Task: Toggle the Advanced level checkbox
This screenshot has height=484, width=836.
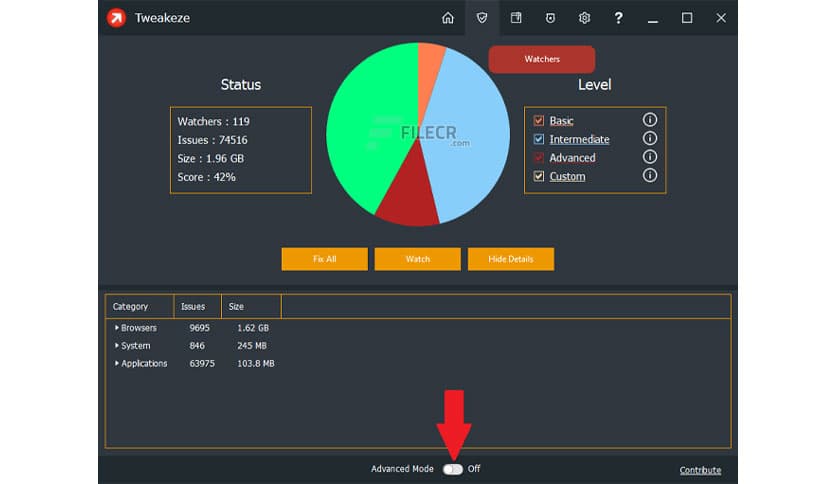Action: coord(538,158)
